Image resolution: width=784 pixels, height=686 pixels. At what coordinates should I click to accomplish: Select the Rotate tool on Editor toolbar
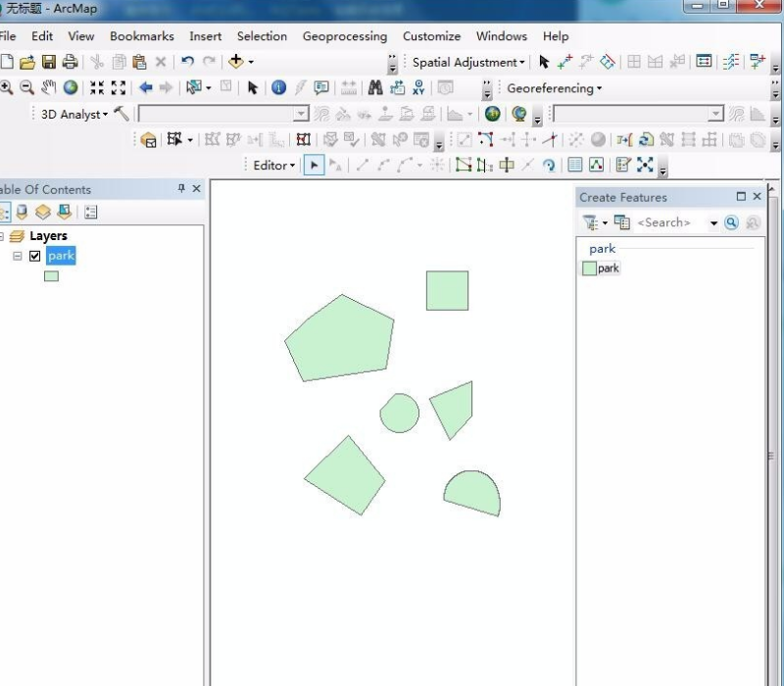[549, 165]
